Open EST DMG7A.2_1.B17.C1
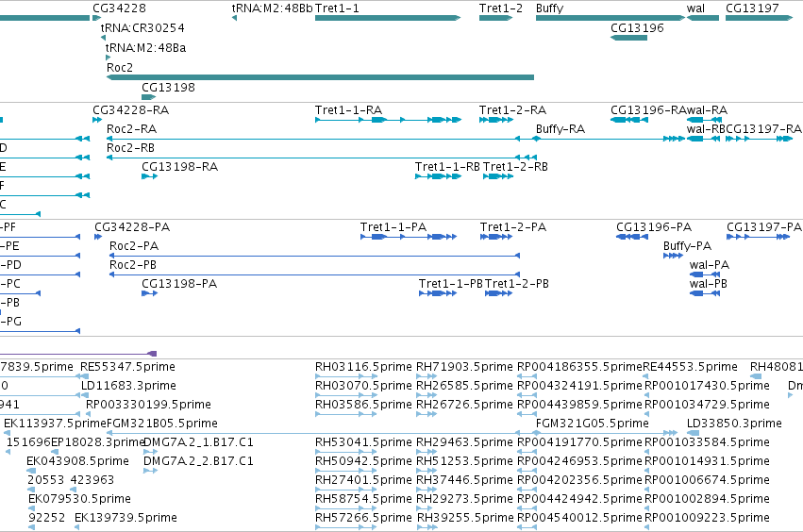803x532 pixels. [199, 442]
